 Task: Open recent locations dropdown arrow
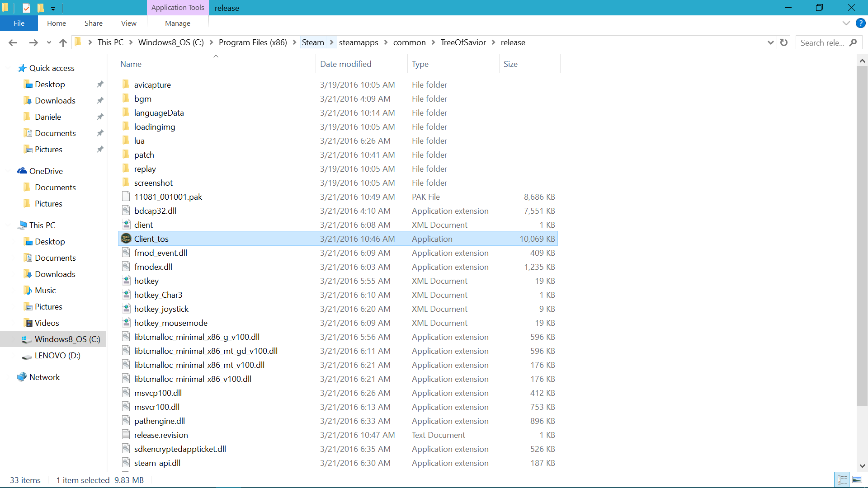tap(49, 42)
